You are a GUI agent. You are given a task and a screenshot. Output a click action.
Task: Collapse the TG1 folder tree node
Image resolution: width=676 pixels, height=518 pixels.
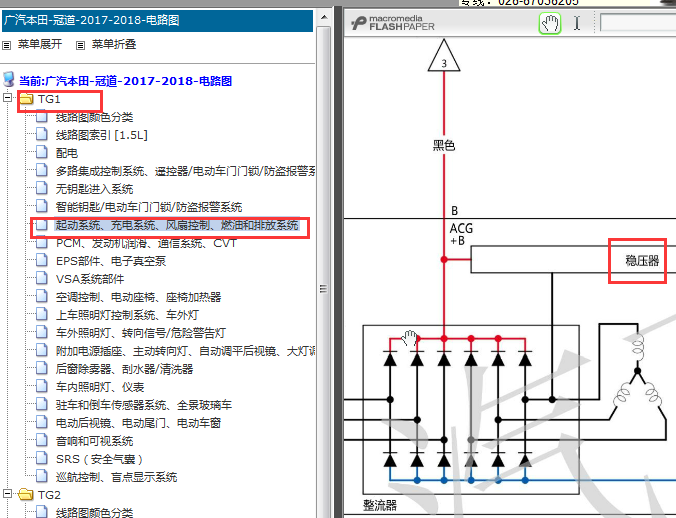point(7,98)
